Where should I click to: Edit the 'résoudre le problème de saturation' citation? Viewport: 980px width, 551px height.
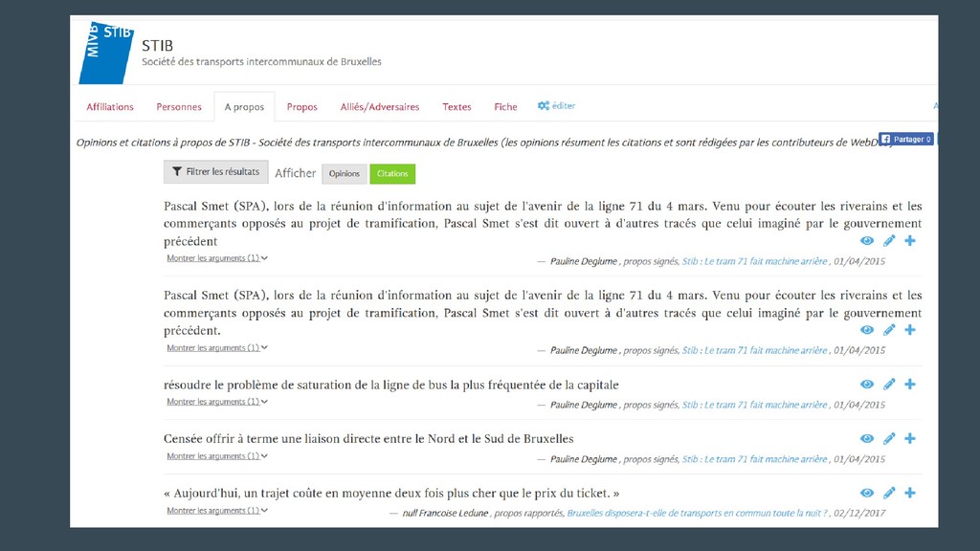tap(889, 385)
